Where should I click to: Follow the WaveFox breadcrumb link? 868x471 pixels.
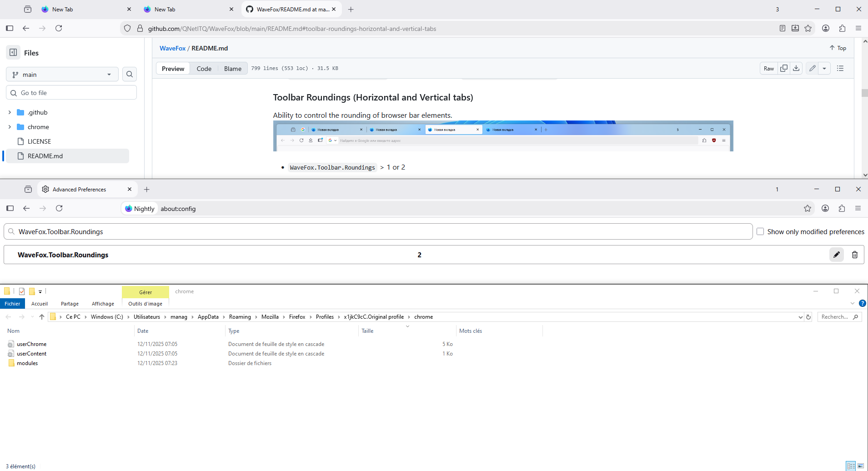coord(172,48)
